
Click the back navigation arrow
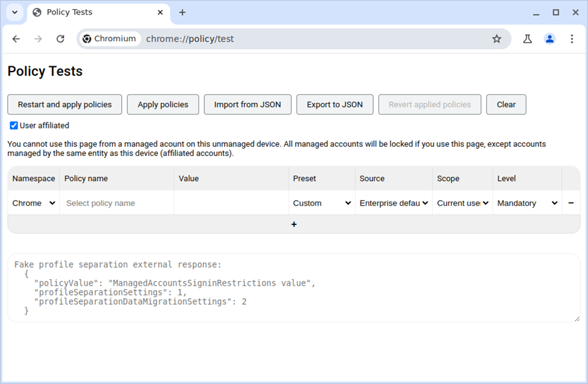click(x=16, y=39)
